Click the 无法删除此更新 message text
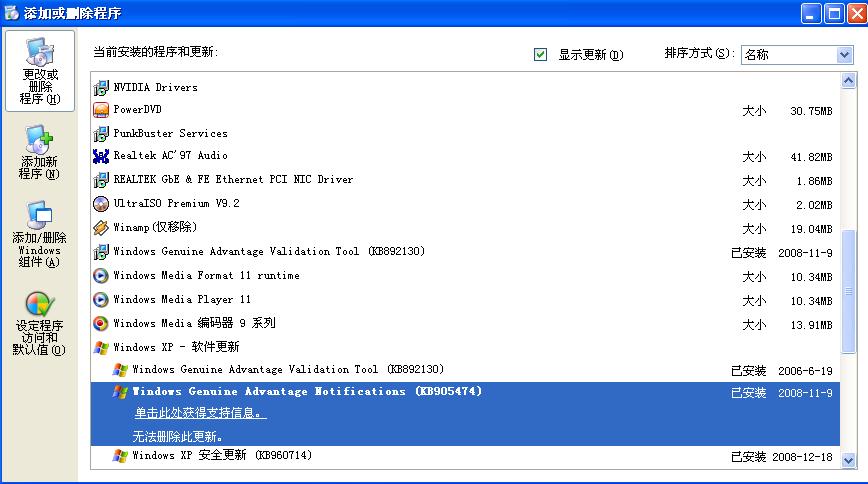This screenshot has width=868, height=484. [x=177, y=436]
